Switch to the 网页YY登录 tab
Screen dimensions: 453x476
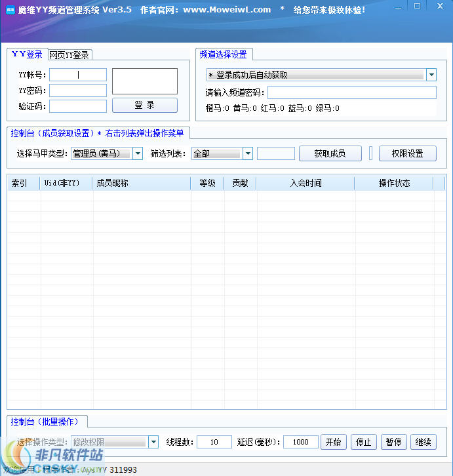pyautogui.click(x=69, y=55)
